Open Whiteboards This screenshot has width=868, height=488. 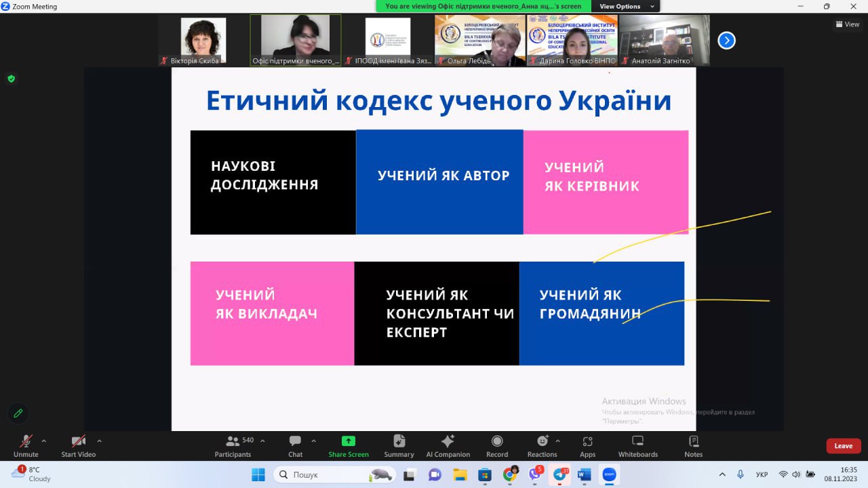point(637,446)
